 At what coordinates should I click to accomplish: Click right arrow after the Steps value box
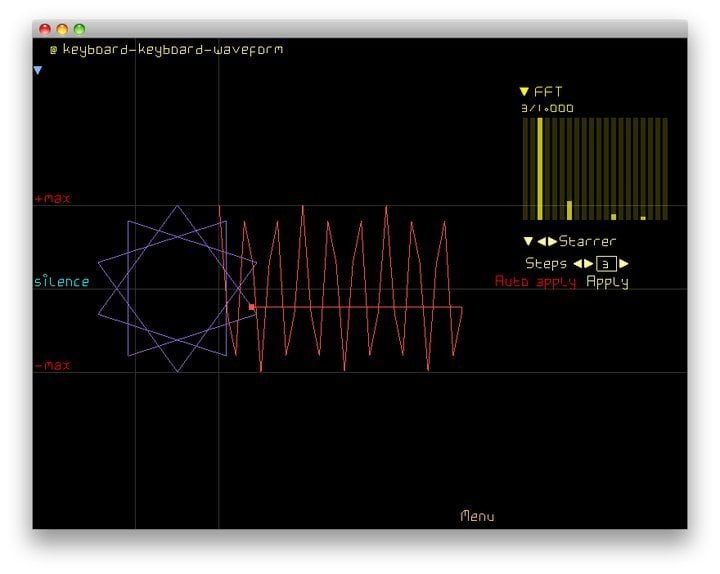(x=624, y=264)
